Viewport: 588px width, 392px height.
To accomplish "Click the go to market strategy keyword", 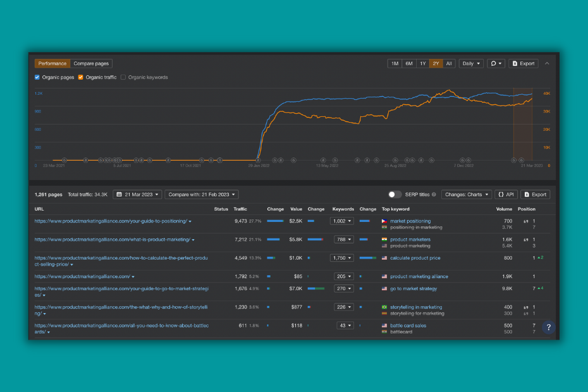I will [413, 288].
